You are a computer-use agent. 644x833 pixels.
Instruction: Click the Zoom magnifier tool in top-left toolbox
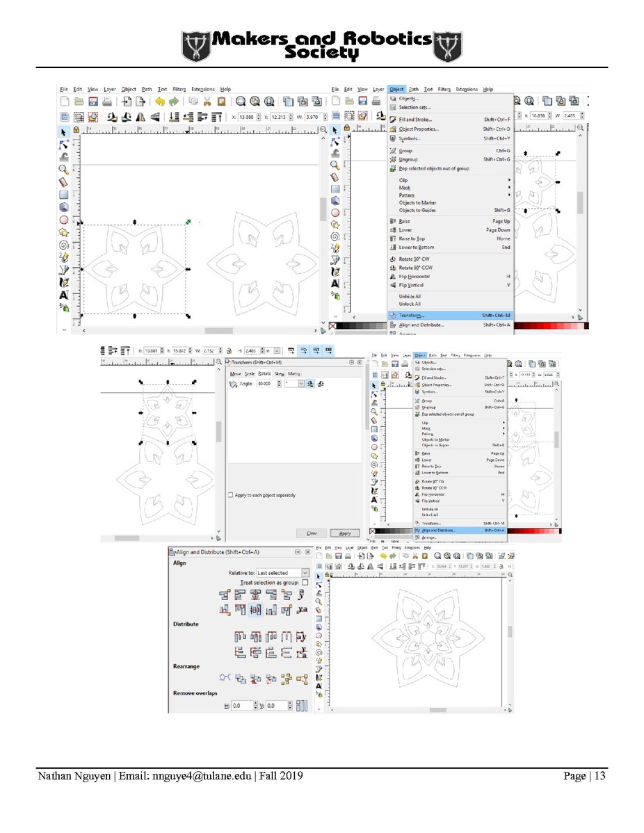point(64,169)
